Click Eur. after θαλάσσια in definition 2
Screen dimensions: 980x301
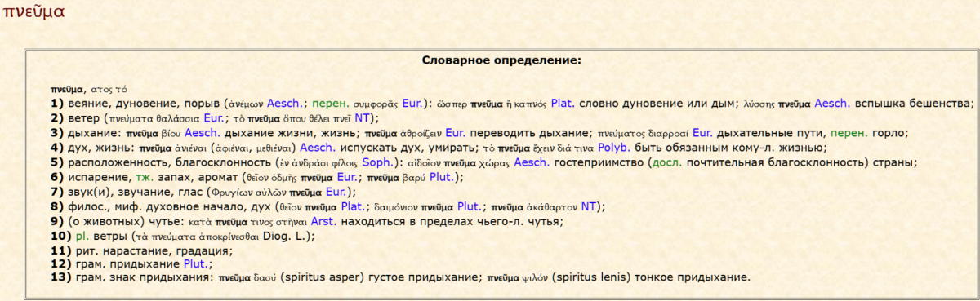(x=213, y=117)
